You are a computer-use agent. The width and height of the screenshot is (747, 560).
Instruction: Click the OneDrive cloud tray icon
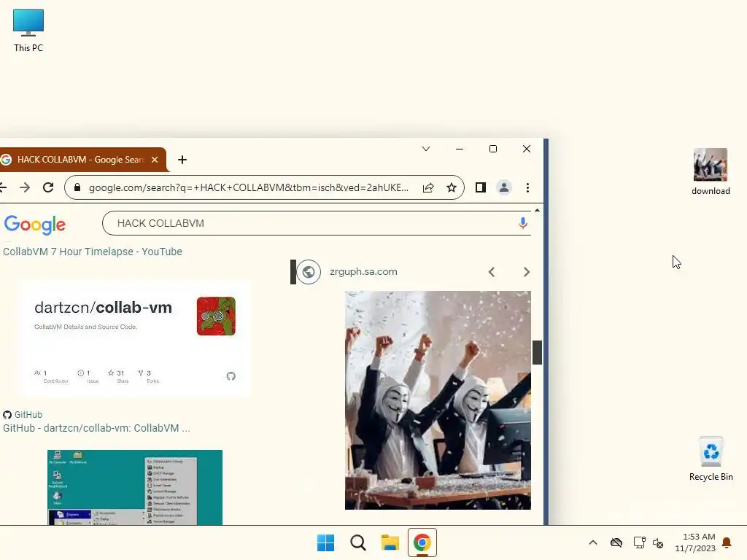tap(616, 542)
